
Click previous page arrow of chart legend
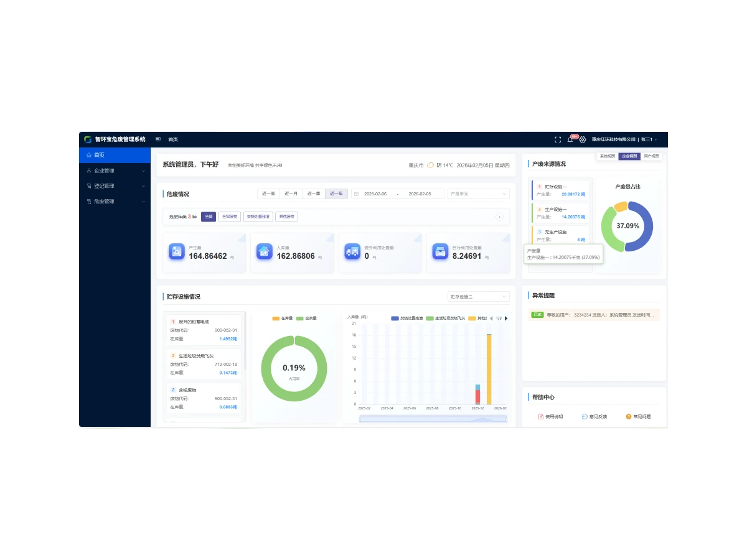tap(491, 318)
